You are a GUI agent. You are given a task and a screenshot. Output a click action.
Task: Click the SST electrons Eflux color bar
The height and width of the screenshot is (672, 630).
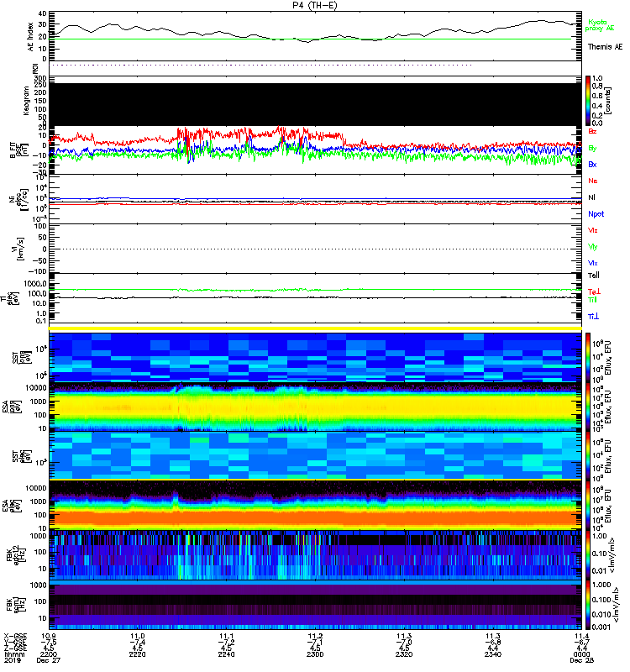pos(588,456)
